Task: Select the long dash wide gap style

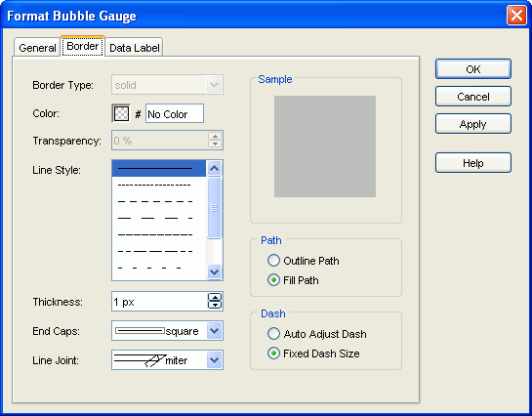Action: 159,218
